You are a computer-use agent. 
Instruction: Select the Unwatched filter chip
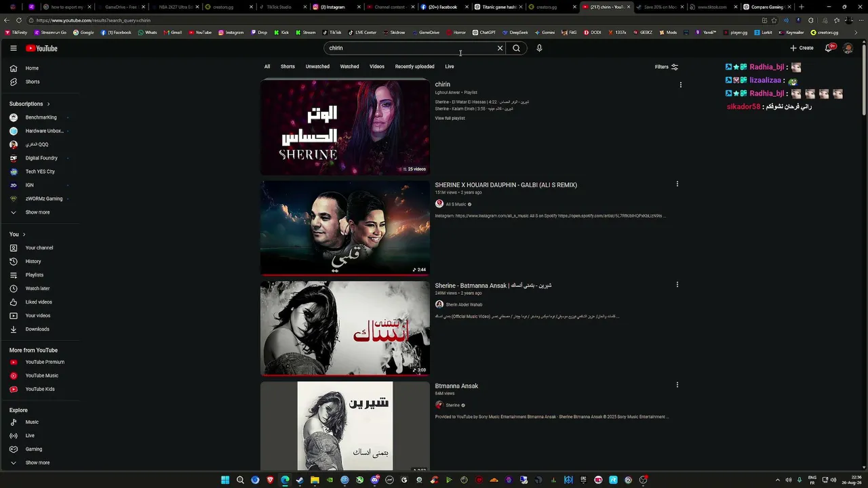tap(317, 66)
